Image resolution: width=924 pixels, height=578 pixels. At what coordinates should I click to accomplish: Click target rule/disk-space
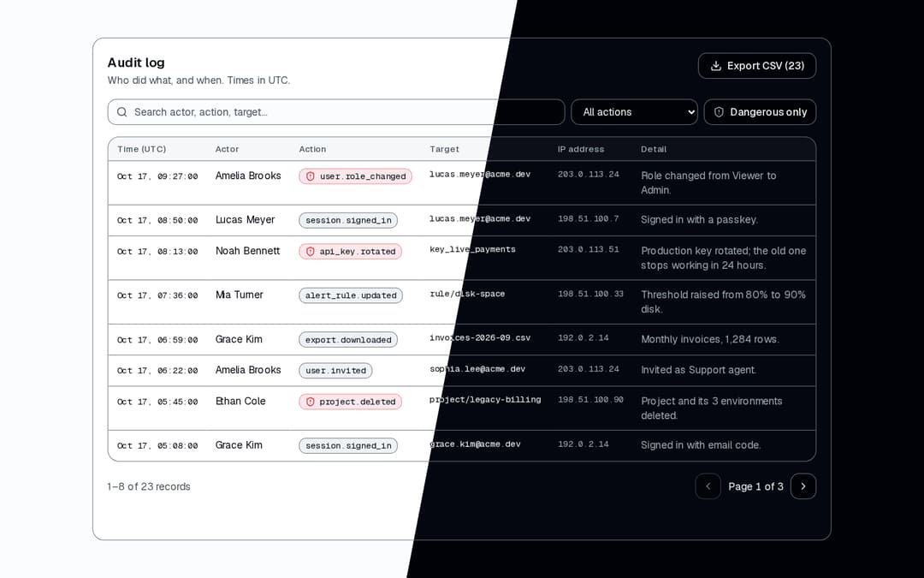(467, 294)
